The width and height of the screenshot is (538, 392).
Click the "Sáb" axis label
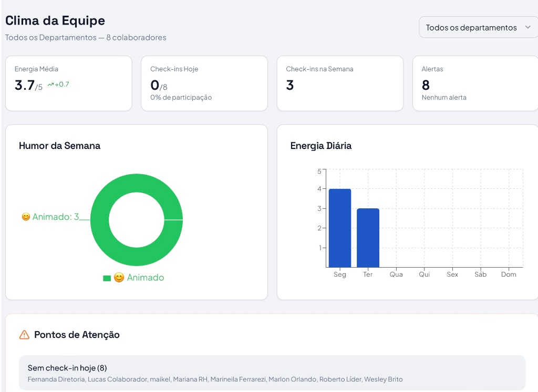pyautogui.click(x=480, y=274)
